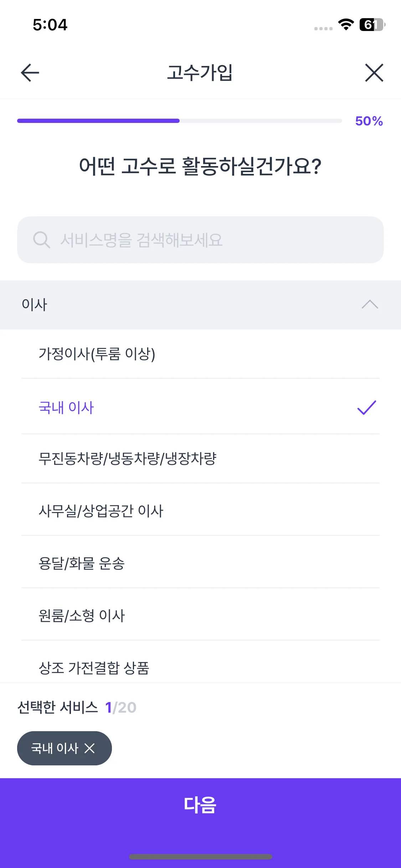Viewport: 401px width, 868px height.
Task: Tap the back arrow icon
Action: click(x=30, y=73)
